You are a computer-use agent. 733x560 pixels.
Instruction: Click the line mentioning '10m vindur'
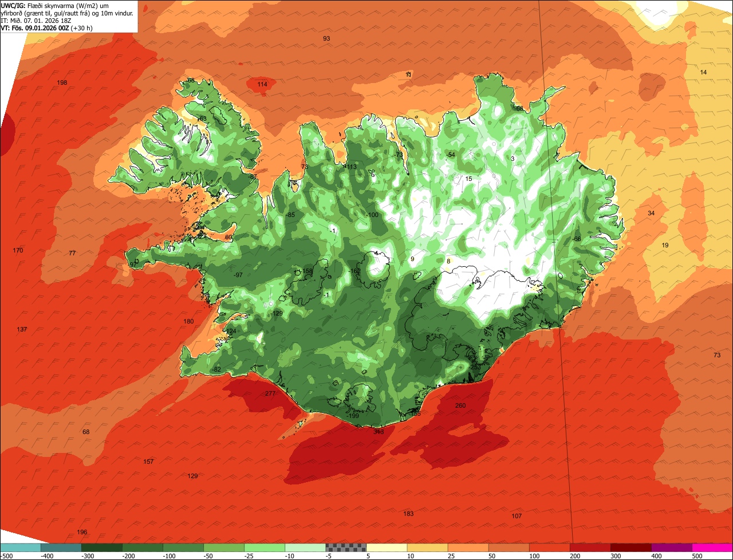tap(68, 12)
